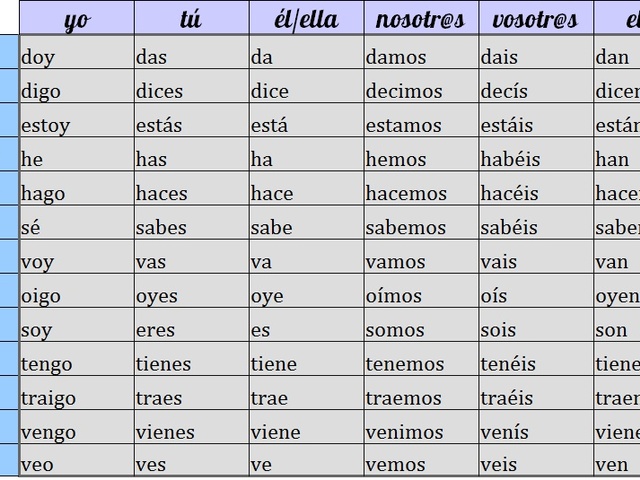Screen dimensions: 640x480
Task: Select the 'traigo' cell
Action: coord(77,393)
